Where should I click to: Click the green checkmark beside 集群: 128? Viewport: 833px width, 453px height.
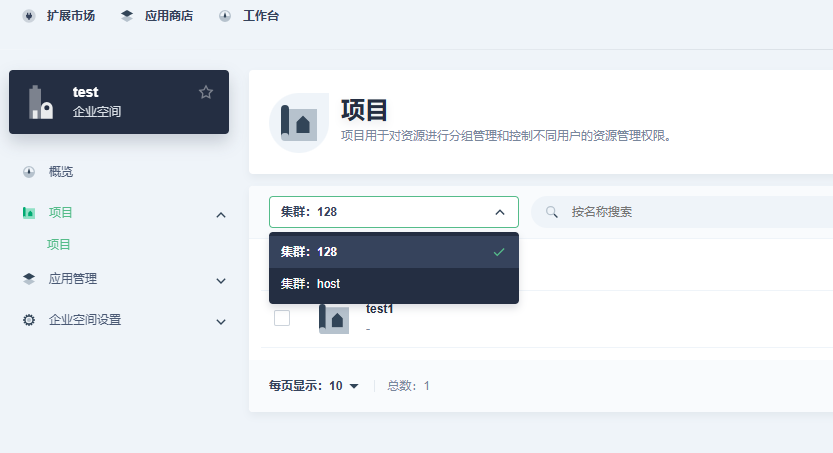coord(499,252)
